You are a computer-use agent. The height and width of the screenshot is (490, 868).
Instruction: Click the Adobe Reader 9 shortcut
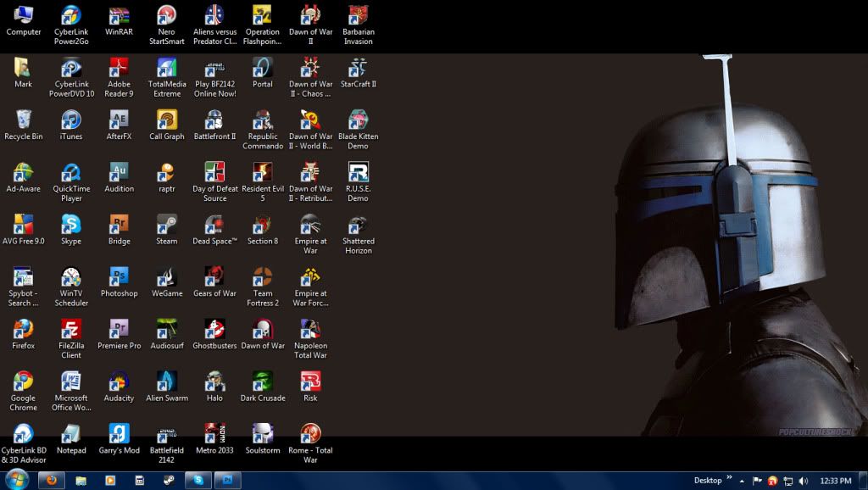point(119,77)
